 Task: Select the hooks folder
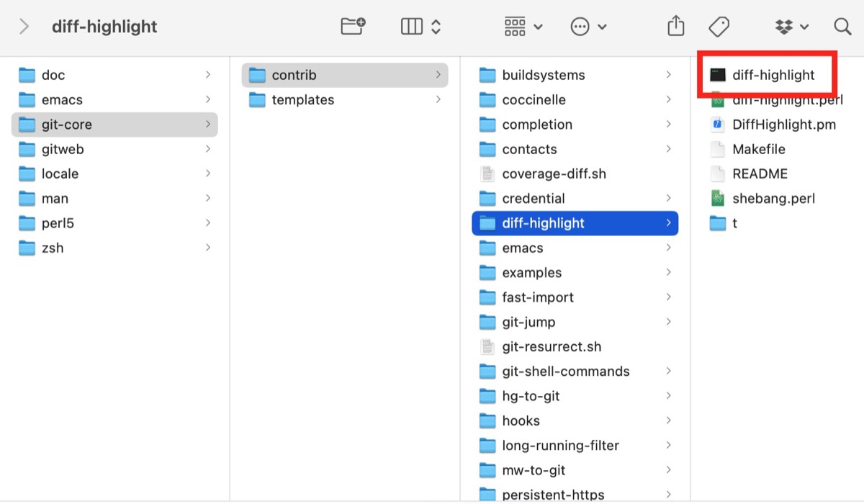pos(520,420)
